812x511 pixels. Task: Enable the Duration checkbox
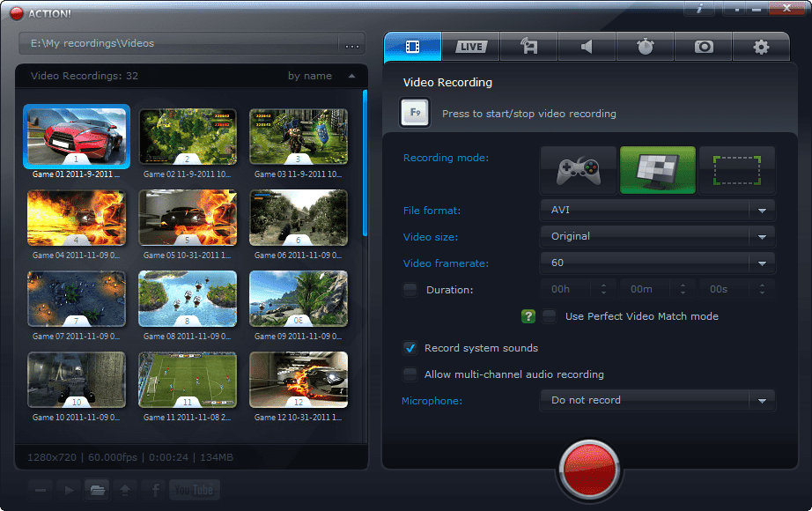[x=410, y=290]
